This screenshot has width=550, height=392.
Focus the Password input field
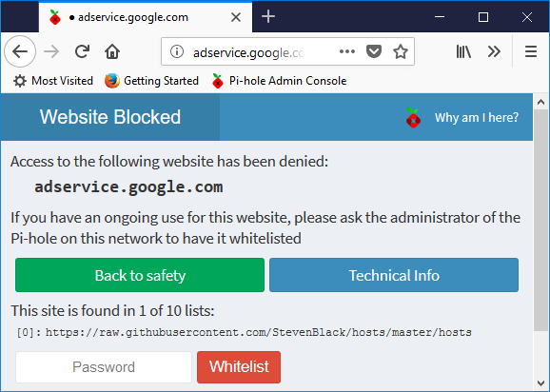(104, 367)
